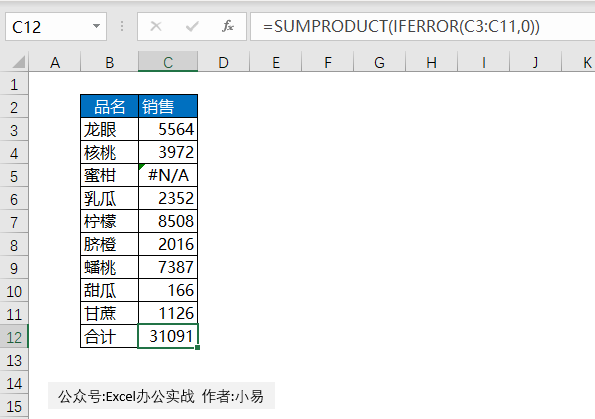Select the cell with value 1126
This screenshot has width=595, height=419.
168,313
